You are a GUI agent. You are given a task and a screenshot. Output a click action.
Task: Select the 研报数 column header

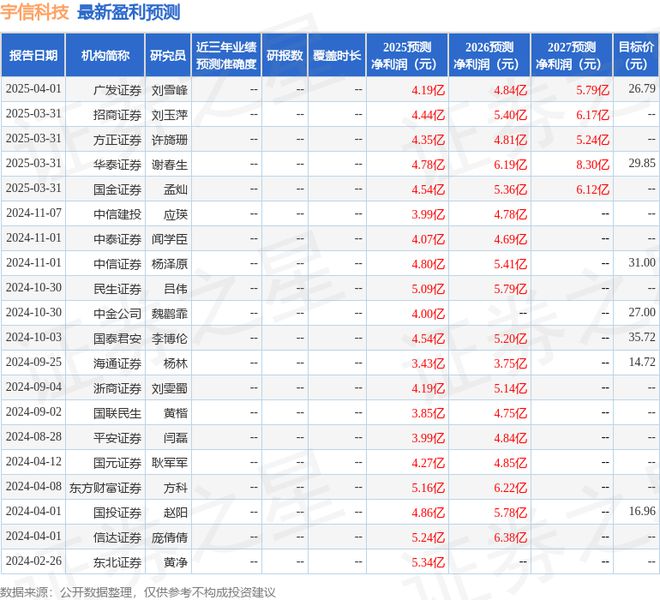[x=285, y=55]
